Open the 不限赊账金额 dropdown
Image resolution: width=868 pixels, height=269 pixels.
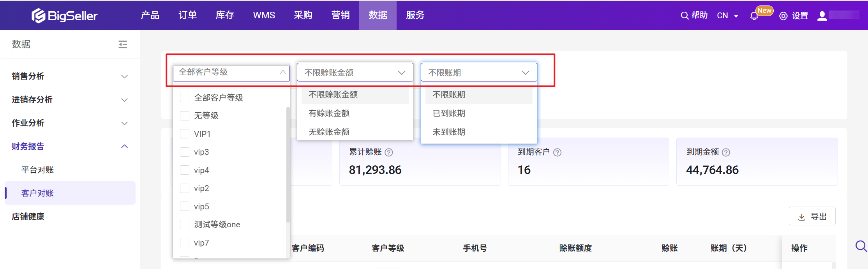pos(355,73)
